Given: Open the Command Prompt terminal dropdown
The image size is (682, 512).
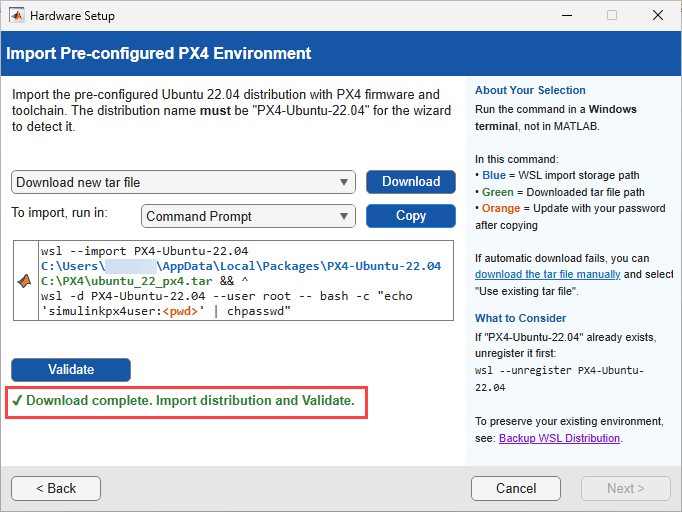Looking at the screenshot, I should [x=248, y=216].
